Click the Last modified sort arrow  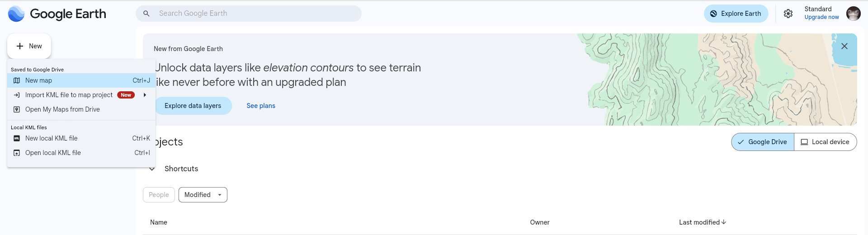click(x=724, y=222)
